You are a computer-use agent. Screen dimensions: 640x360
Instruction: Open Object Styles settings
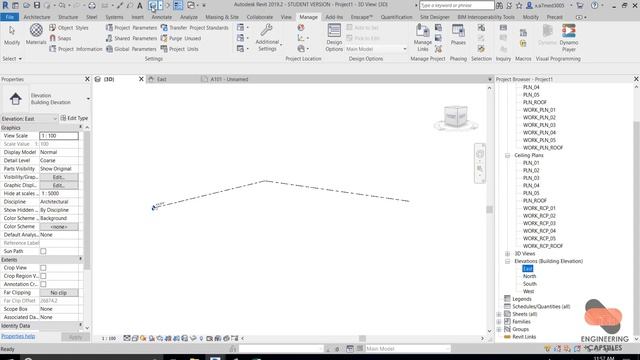(69, 28)
